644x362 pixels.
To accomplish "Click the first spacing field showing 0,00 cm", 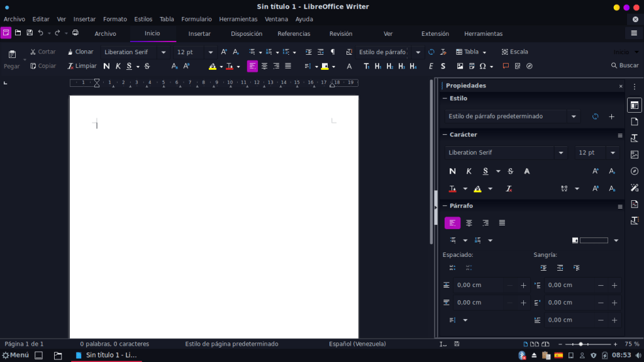I will 478,285.
